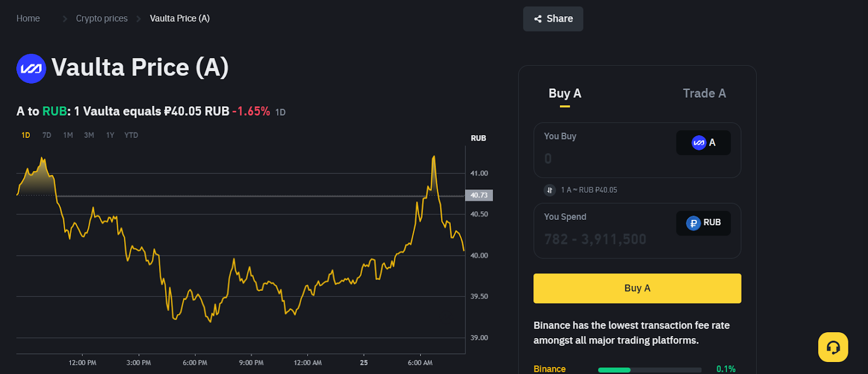The height and width of the screenshot is (374, 868).
Task: Click the Binance fee rate progress bar
Action: (x=649, y=370)
